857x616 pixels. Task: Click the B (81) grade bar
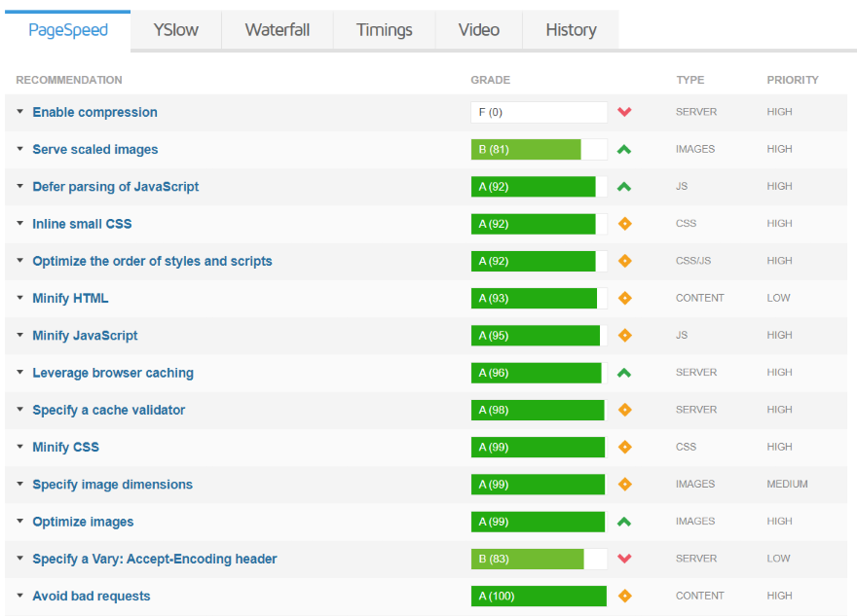click(539, 149)
